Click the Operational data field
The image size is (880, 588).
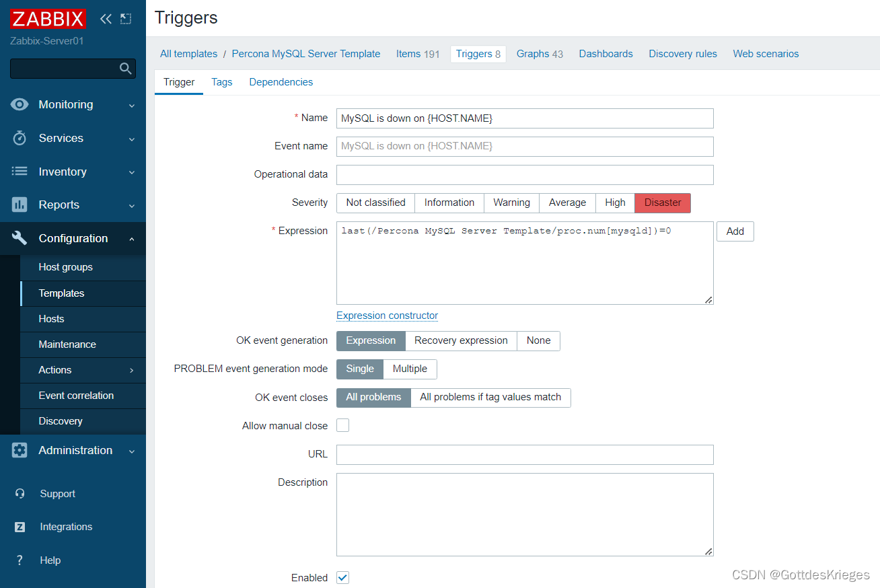[x=525, y=175]
